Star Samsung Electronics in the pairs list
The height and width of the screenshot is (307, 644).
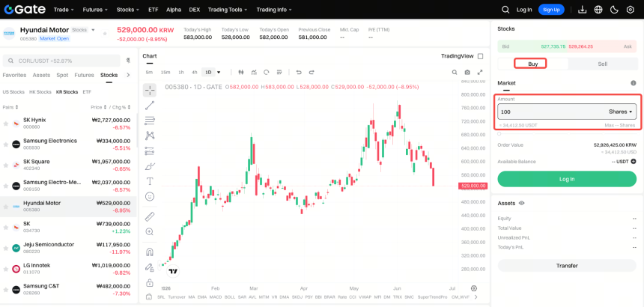pyautogui.click(x=6, y=145)
